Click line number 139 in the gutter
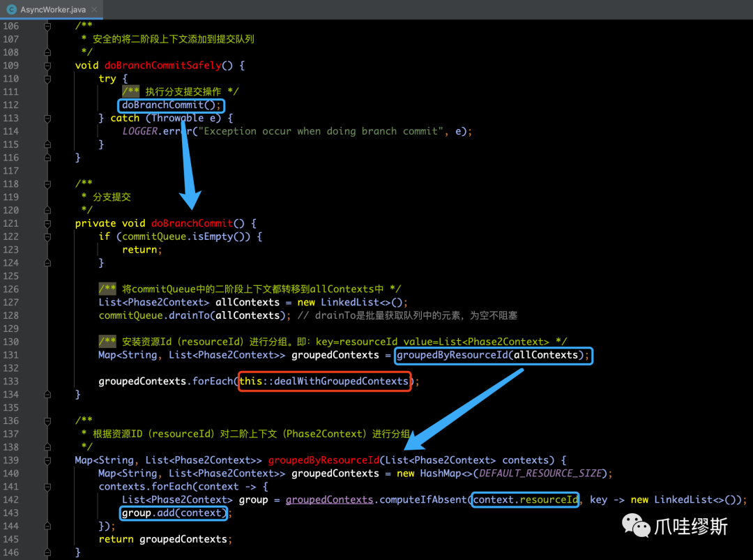 pyautogui.click(x=10, y=460)
